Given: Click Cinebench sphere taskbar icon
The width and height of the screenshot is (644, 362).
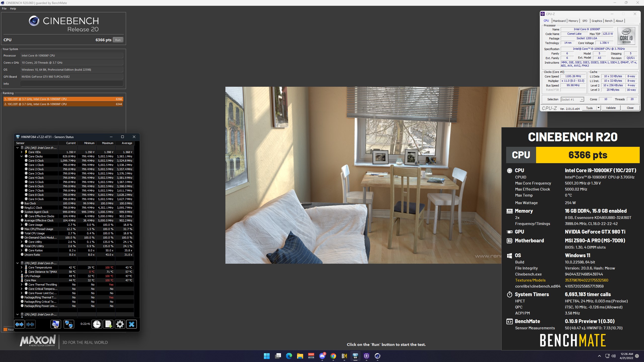Looking at the screenshot, I should (378, 356).
